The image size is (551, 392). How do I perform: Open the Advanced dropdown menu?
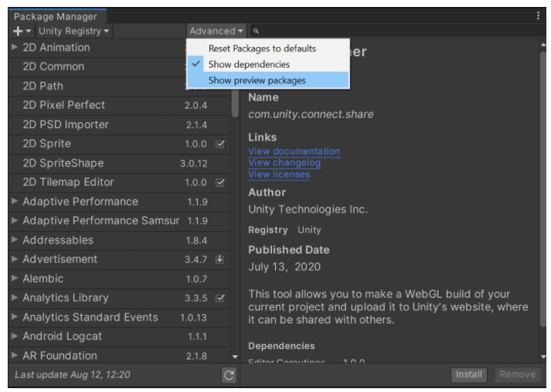216,31
